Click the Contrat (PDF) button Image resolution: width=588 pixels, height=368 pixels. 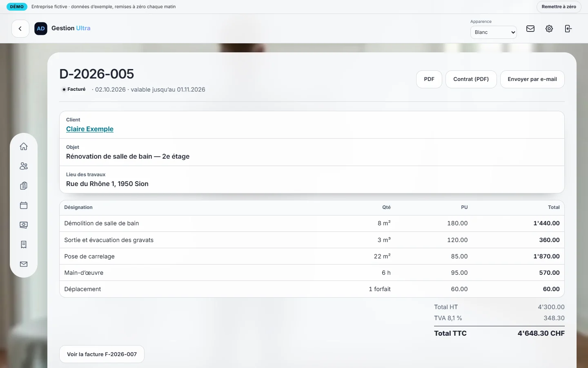click(x=471, y=79)
